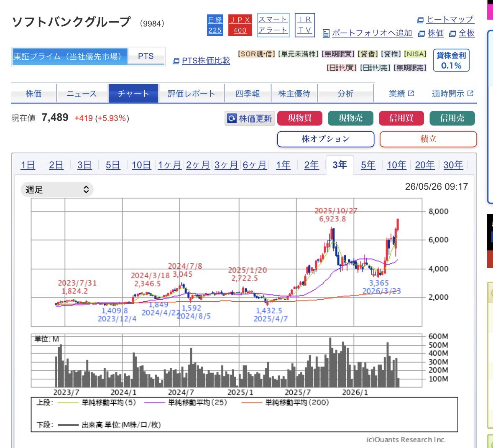The height and width of the screenshot is (448, 493).
Task: Open the 全板 link
Action: pyautogui.click(x=467, y=33)
